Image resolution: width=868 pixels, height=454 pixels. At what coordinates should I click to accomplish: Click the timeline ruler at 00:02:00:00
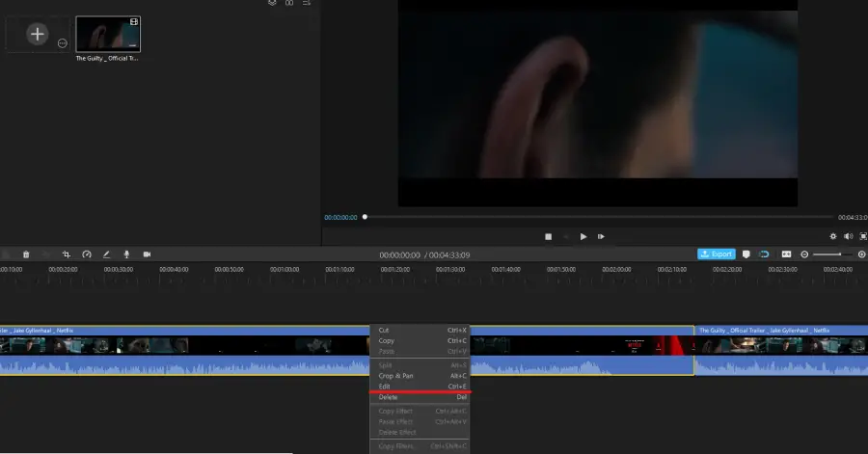[x=616, y=270]
